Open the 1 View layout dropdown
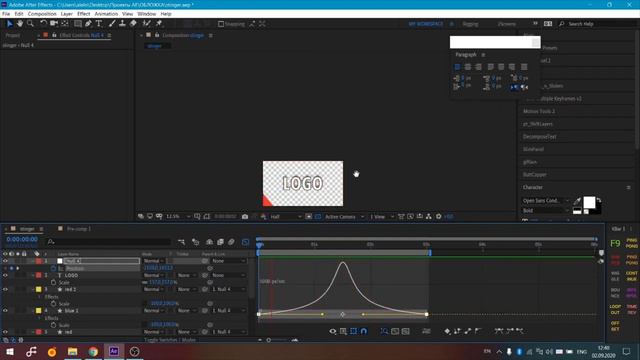This screenshot has height=360, width=640. (382, 217)
